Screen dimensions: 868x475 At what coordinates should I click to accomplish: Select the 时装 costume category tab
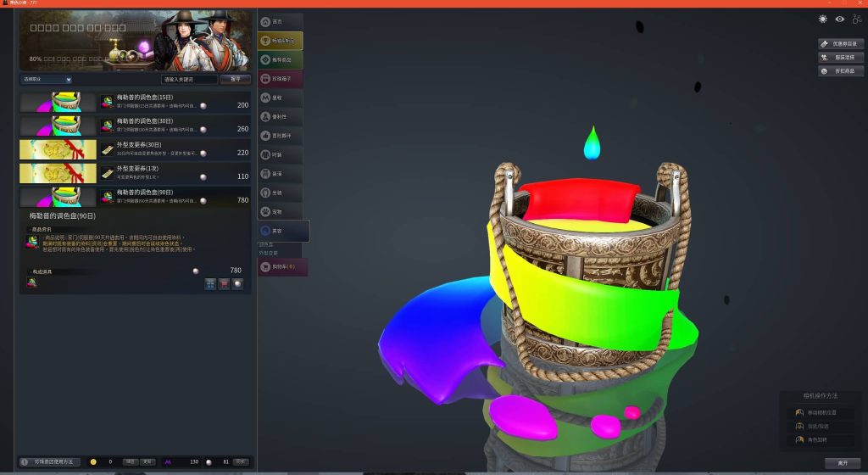click(279, 154)
